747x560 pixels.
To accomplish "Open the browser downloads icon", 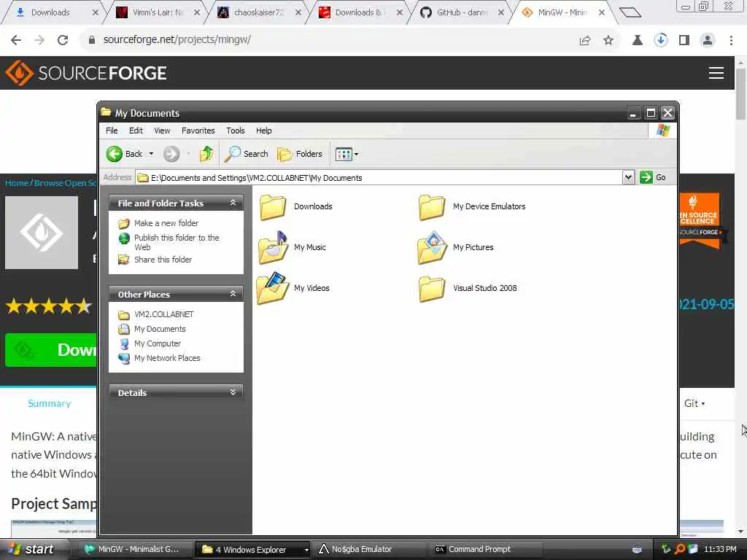I will (x=661, y=40).
